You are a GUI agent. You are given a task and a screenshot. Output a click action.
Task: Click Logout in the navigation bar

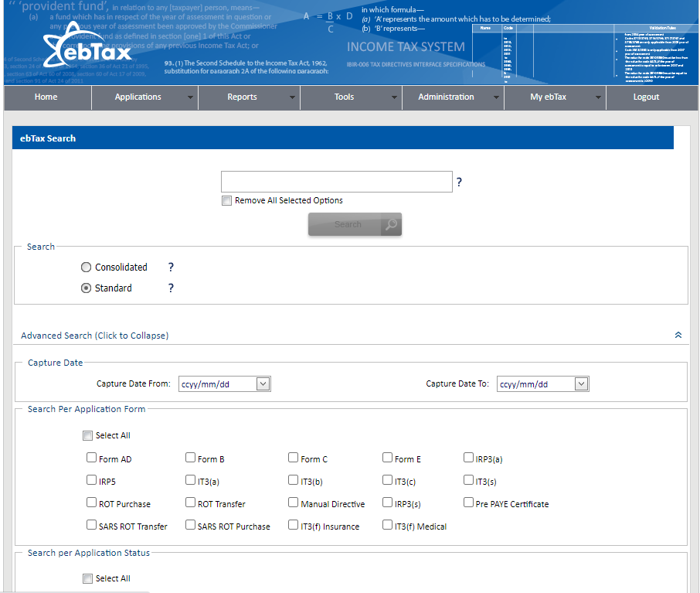click(x=646, y=97)
